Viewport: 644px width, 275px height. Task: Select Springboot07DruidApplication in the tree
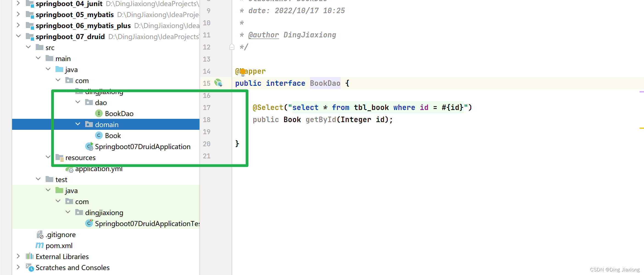(143, 147)
